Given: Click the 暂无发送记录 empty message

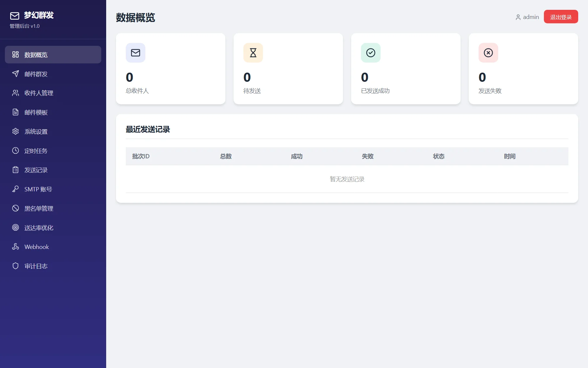Looking at the screenshot, I should pyautogui.click(x=347, y=179).
